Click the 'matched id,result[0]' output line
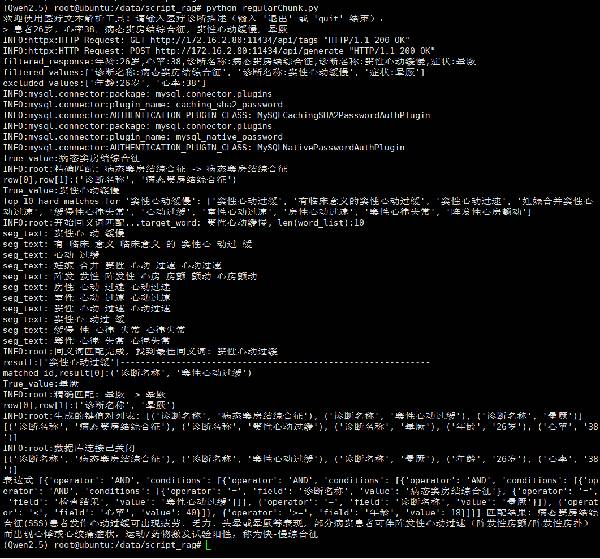Viewport: 600px width, 559px height. click(x=127, y=373)
